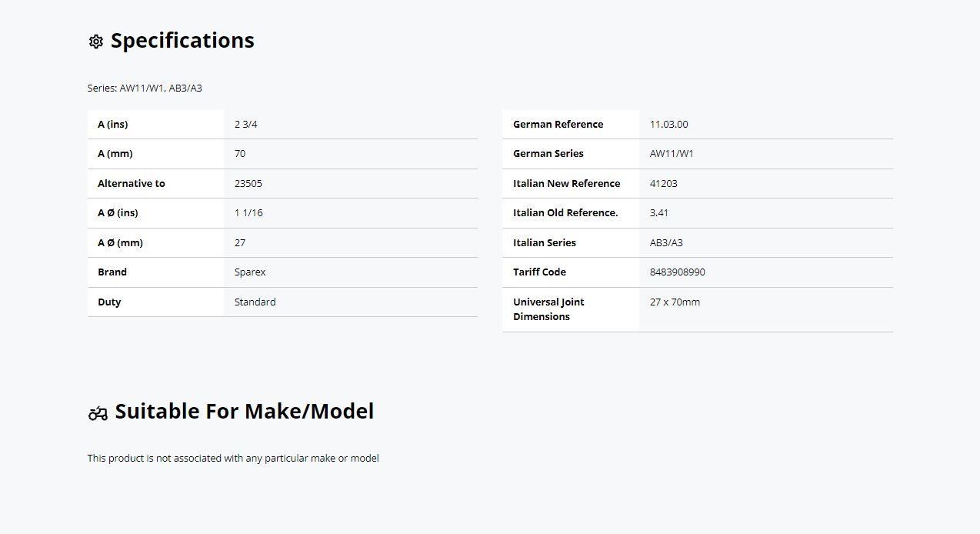Click the Duty value Standard
Image resolution: width=980 pixels, height=534 pixels.
[x=255, y=302]
